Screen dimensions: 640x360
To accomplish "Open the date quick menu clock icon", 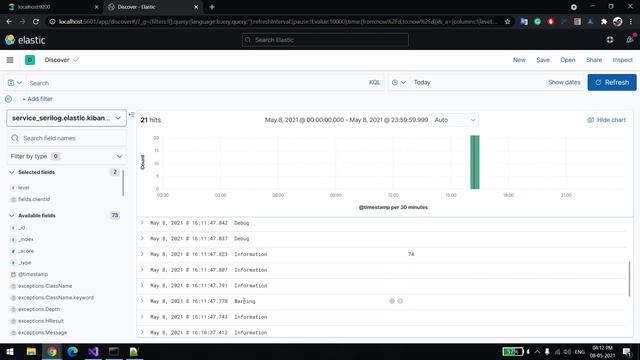I will coord(399,82).
